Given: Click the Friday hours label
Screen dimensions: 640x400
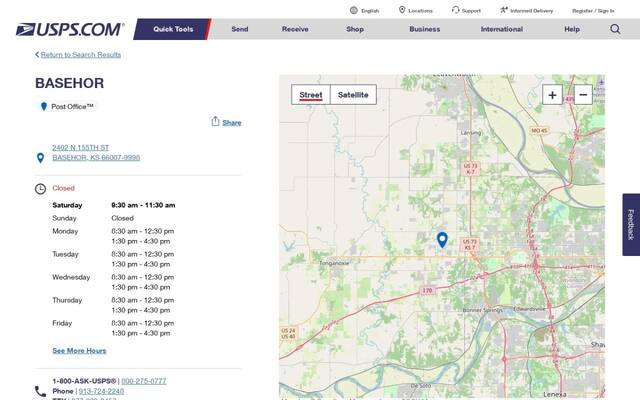Looking at the screenshot, I should click(x=62, y=323).
